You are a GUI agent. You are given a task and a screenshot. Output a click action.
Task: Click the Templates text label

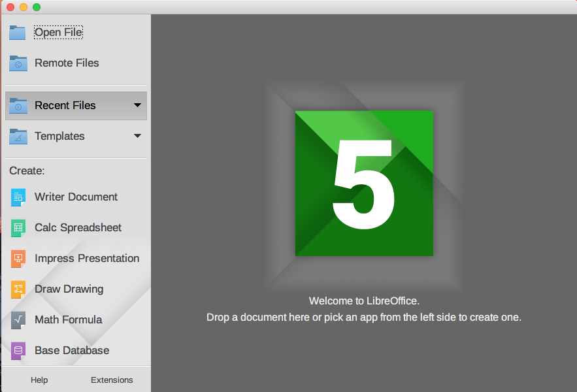[x=59, y=136]
